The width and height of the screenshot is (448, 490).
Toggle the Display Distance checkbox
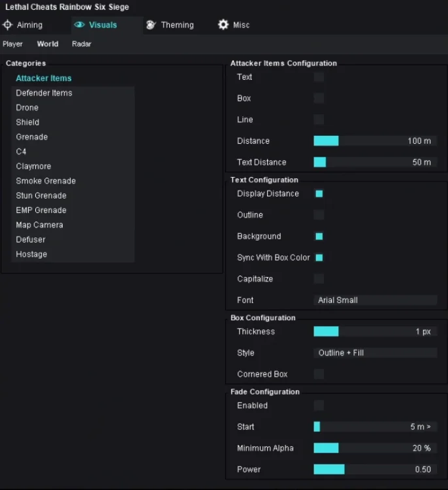[x=319, y=194]
